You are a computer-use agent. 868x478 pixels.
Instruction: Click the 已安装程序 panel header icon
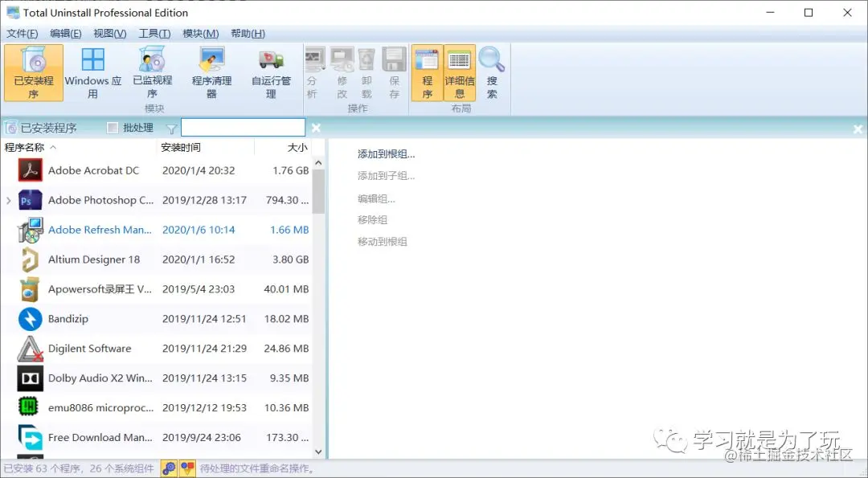(x=10, y=129)
